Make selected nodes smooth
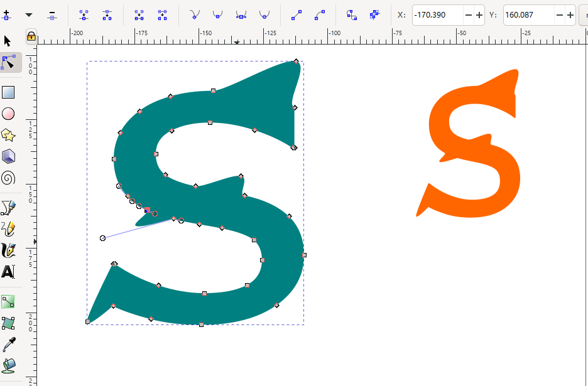The image size is (588, 386). click(218, 15)
